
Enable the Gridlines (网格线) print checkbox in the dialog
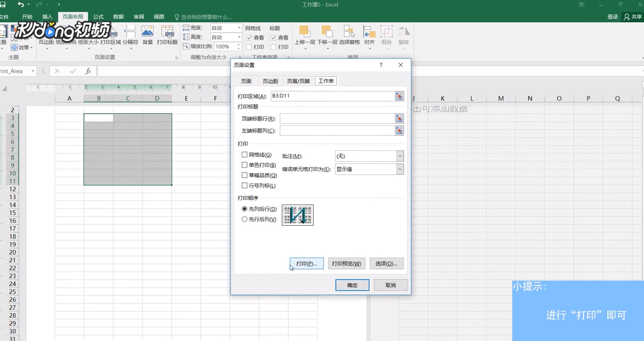[245, 155]
